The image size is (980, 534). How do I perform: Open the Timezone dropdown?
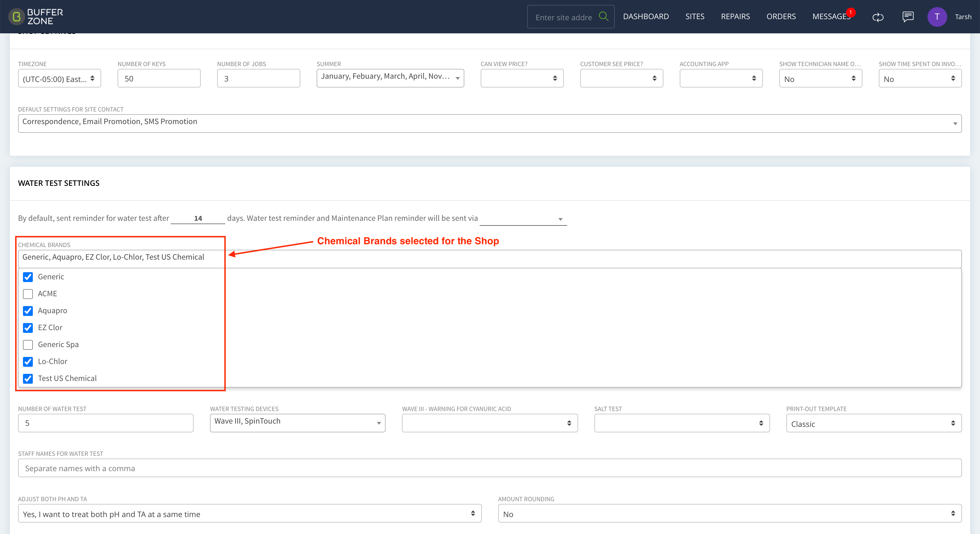(59, 78)
